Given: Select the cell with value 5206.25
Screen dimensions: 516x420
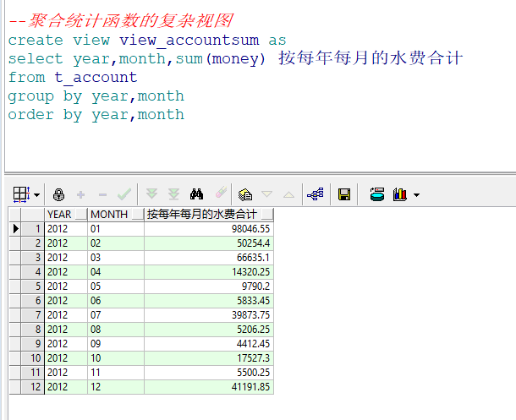Looking at the screenshot, I should [209, 330].
